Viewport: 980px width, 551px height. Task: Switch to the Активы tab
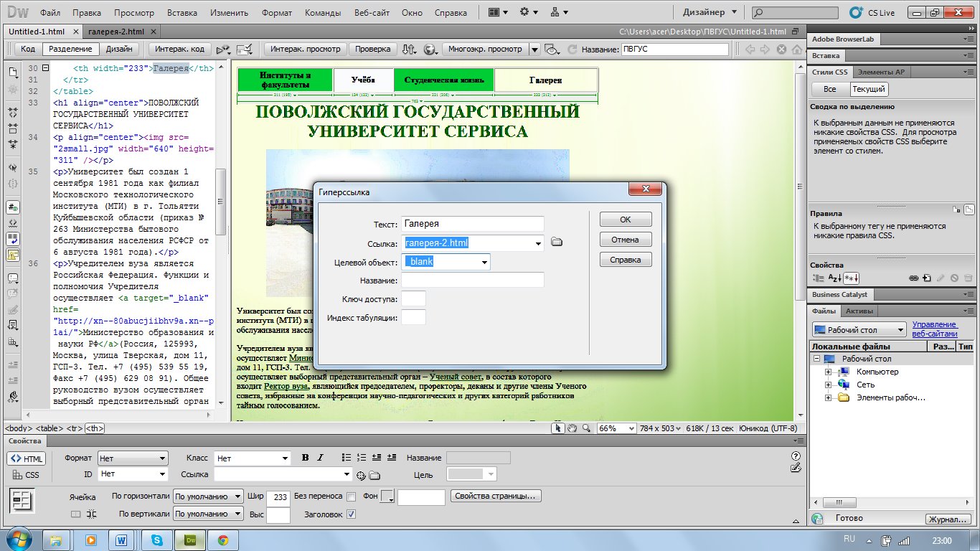tap(859, 311)
